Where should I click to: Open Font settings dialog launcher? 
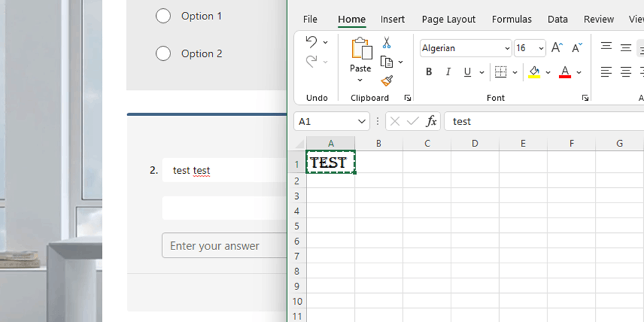pyautogui.click(x=585, y=98)
